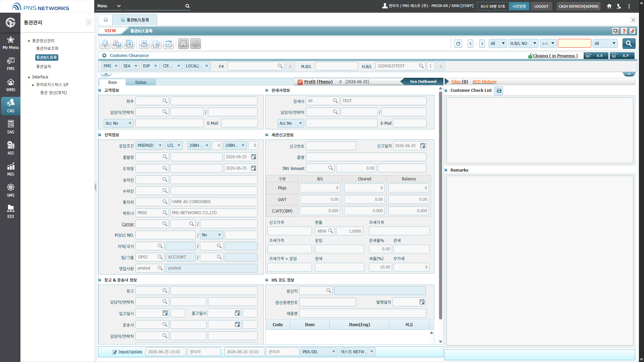Click the magnifier search icon in toolbar

pos(105,44)
